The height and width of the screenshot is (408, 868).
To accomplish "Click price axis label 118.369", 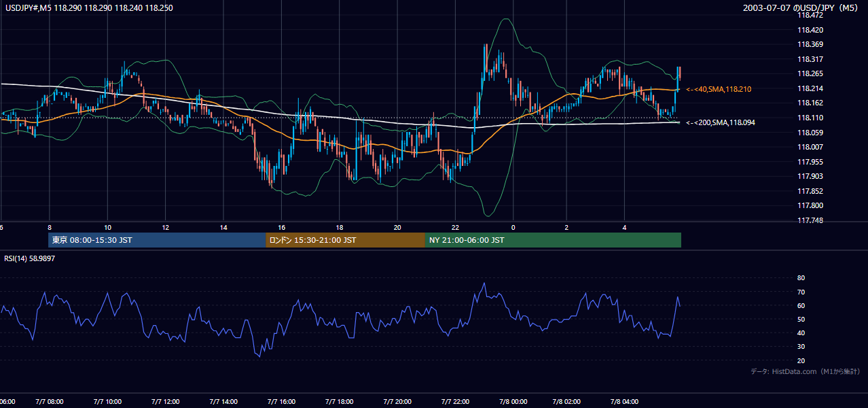I will 811,45.
